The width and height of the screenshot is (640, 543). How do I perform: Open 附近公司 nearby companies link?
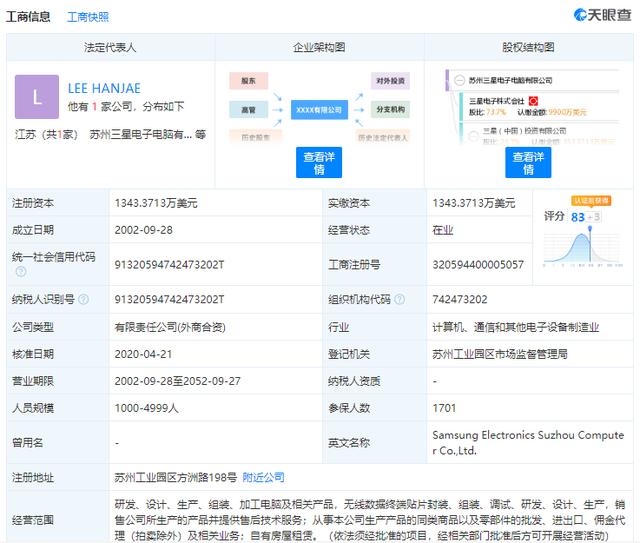tap(263, 477)
